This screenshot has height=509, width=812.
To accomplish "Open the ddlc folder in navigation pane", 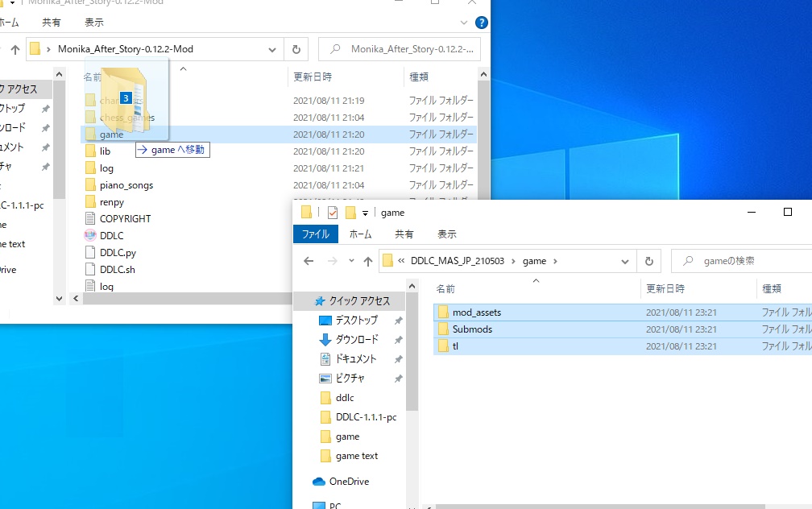I will tap(345, 398).
